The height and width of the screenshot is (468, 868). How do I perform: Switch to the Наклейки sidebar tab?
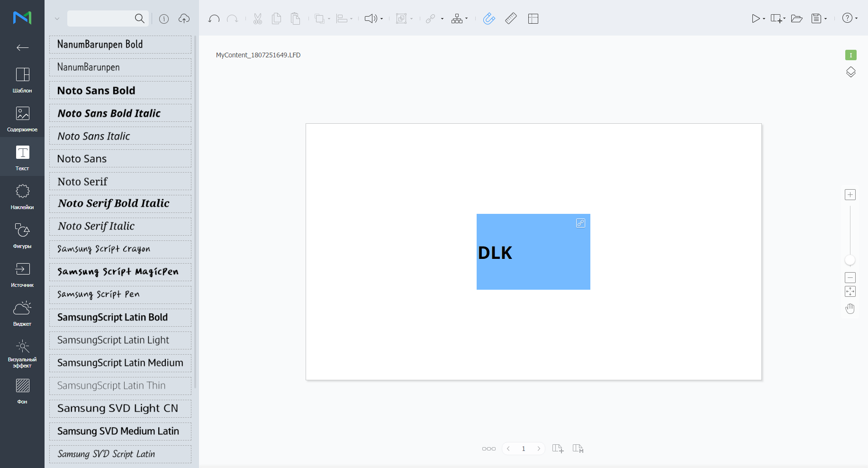pyautogui.click(x=22, y=196)
